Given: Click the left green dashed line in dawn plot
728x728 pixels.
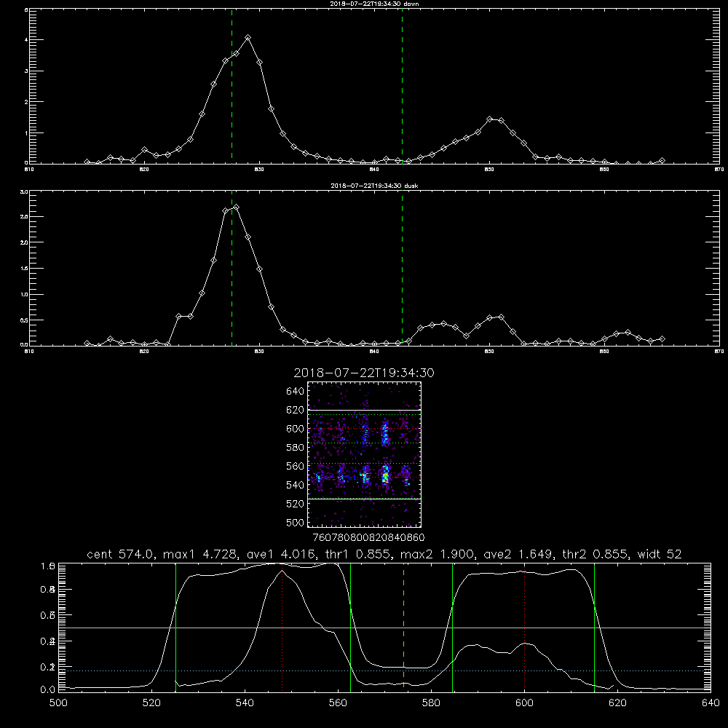Looking at the screenshot, I should (232, 86).
